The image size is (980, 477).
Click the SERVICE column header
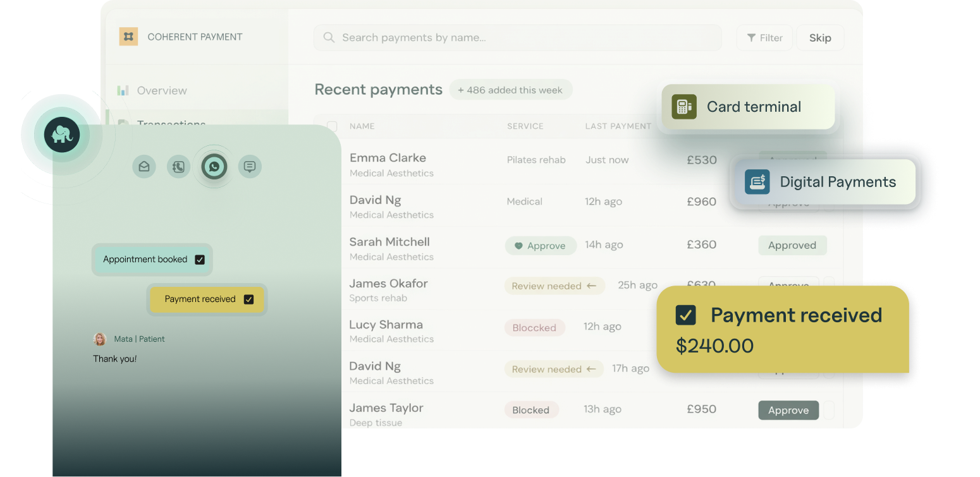pyautogui.click(x=525, y=126)
